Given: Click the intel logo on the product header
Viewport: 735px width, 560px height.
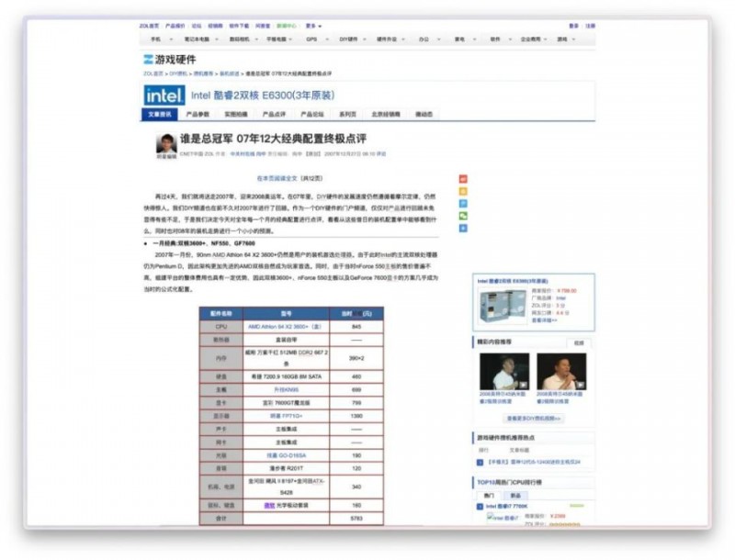Looking at the screenshot, I should tap(162, 96).
